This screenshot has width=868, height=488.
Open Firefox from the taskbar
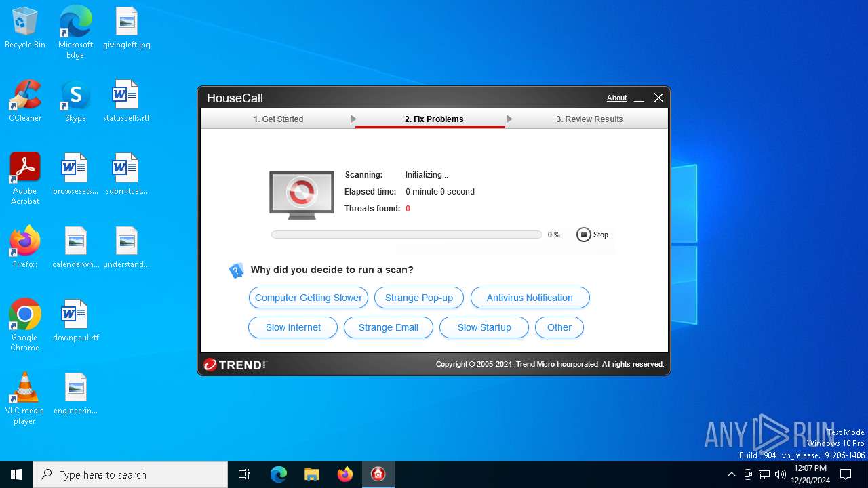(345, 474)
